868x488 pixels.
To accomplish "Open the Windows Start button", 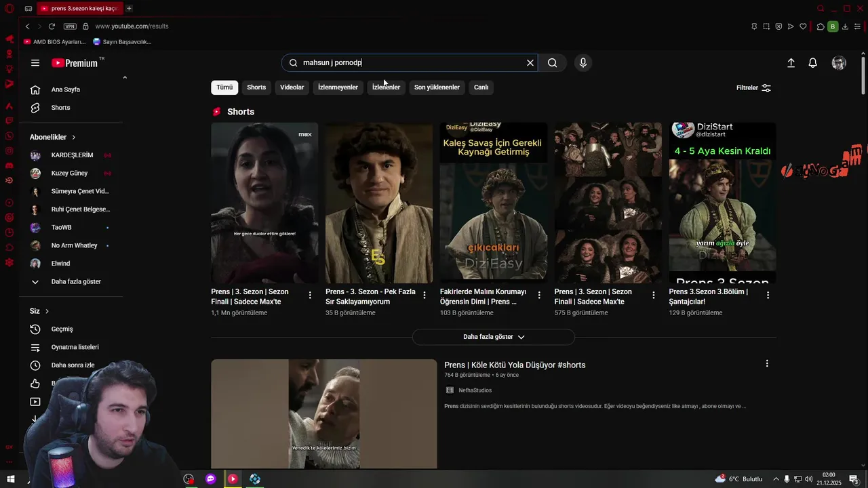I will pyautogui.click(x=11, y=479).
